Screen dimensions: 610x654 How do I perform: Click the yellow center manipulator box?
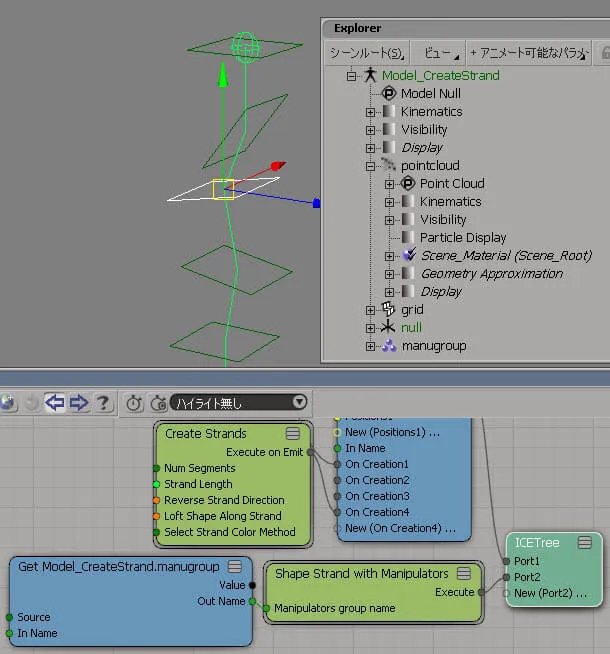[223, 189]
